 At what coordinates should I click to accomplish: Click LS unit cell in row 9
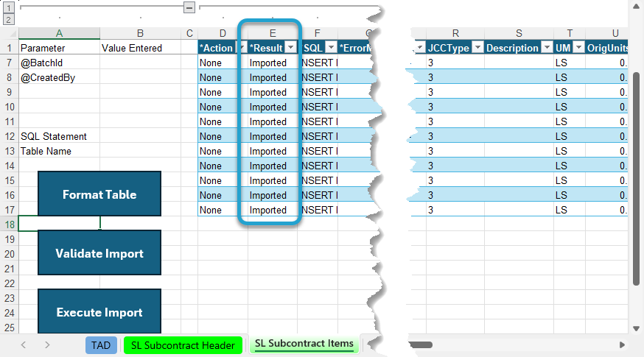point(570,92)
